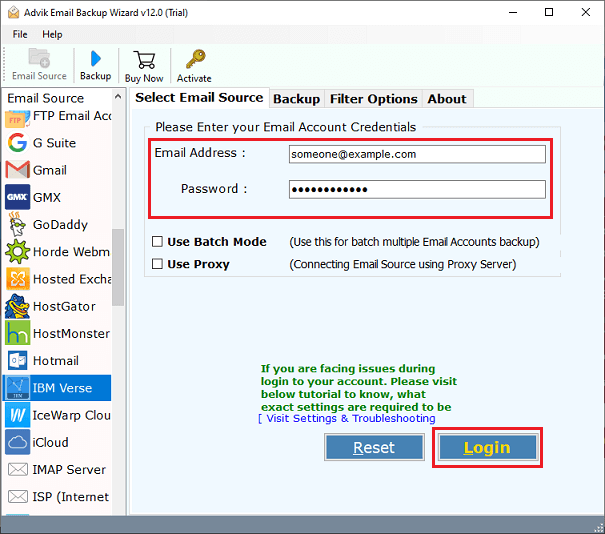Select the G Suite logo icon
This screenshot has width=605, height=534.
point(17,143)
